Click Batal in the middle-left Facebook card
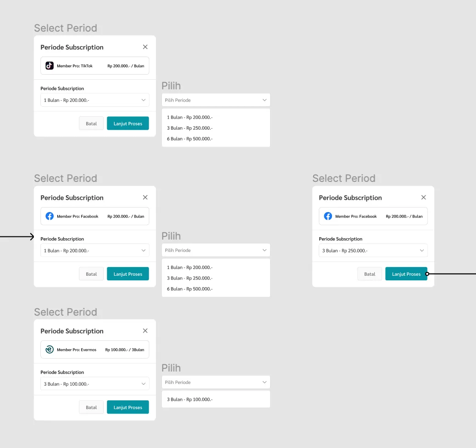476x448 pixels. click(91, 274)
